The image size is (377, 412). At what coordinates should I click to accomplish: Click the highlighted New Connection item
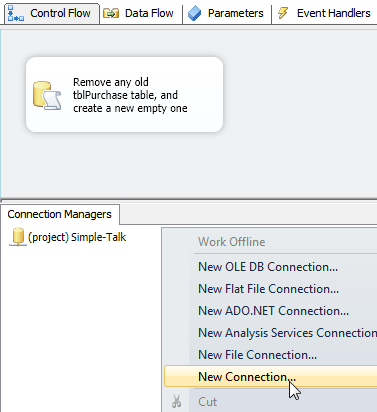[x=270, y=377]
